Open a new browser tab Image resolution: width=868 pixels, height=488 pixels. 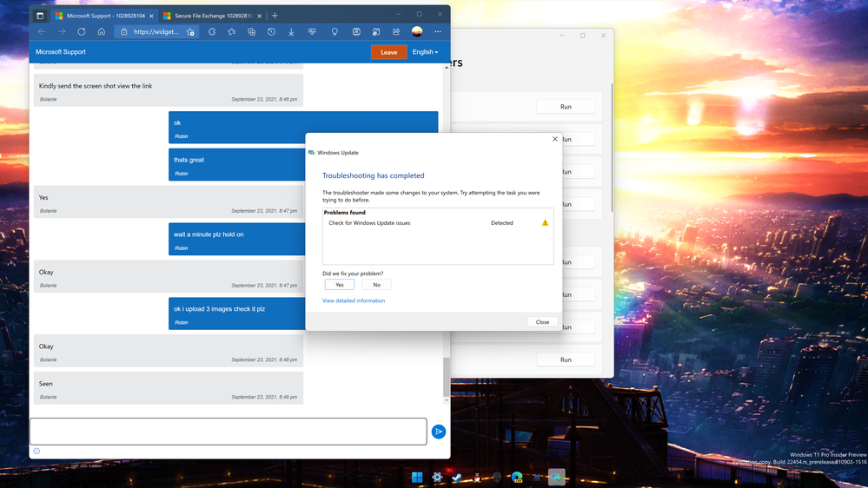point(275,16)
